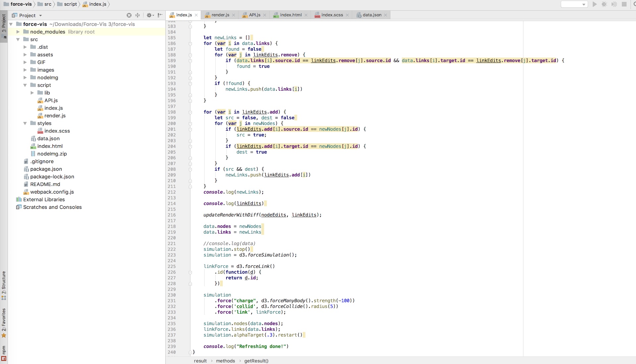This screenshot has height=364, width=636.
Task: Click Scroll from Source target icon
Action: [129, 15]
